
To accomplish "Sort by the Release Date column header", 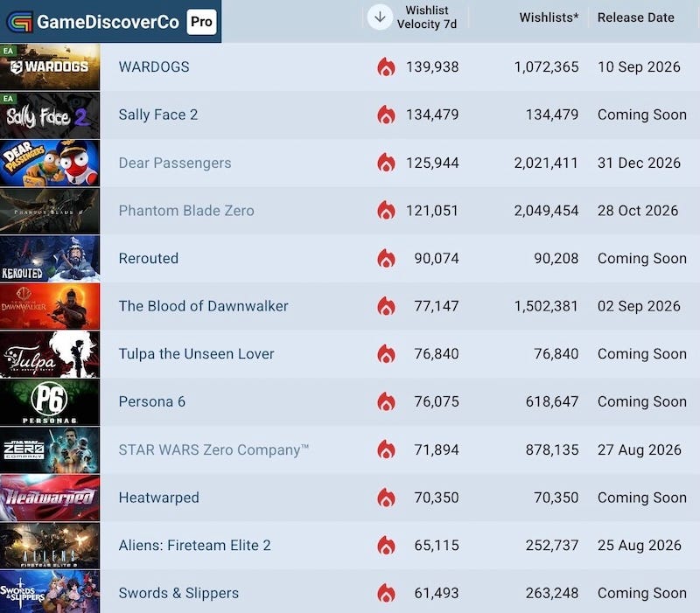I will pyautogui.click(x=636, y=17).
